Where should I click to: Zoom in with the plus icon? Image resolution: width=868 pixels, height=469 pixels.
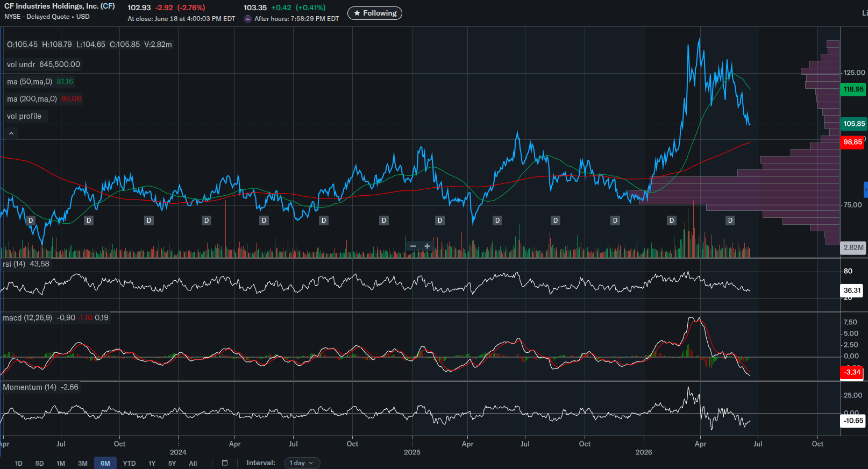click(428, 246)
